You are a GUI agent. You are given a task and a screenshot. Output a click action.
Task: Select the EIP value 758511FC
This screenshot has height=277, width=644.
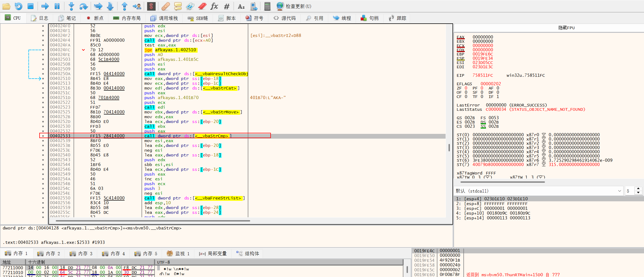(483, 75)
